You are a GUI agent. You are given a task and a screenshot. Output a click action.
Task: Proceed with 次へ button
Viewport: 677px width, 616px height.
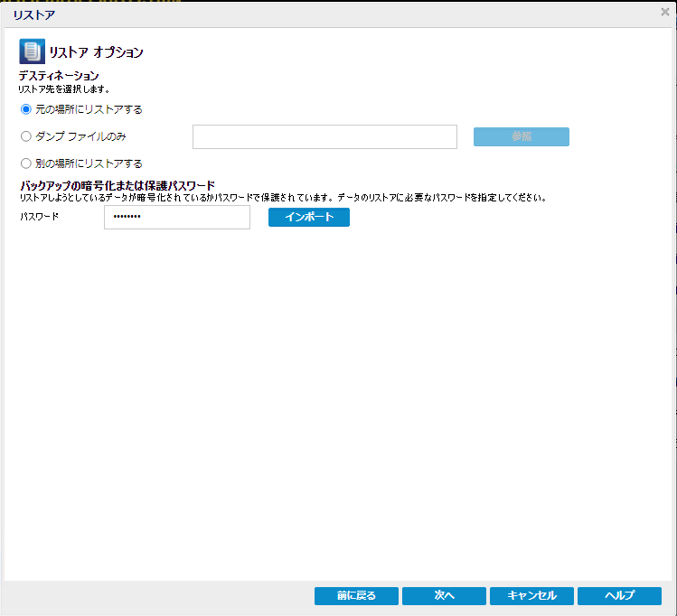pyautogui.click(x=444, y=596)
